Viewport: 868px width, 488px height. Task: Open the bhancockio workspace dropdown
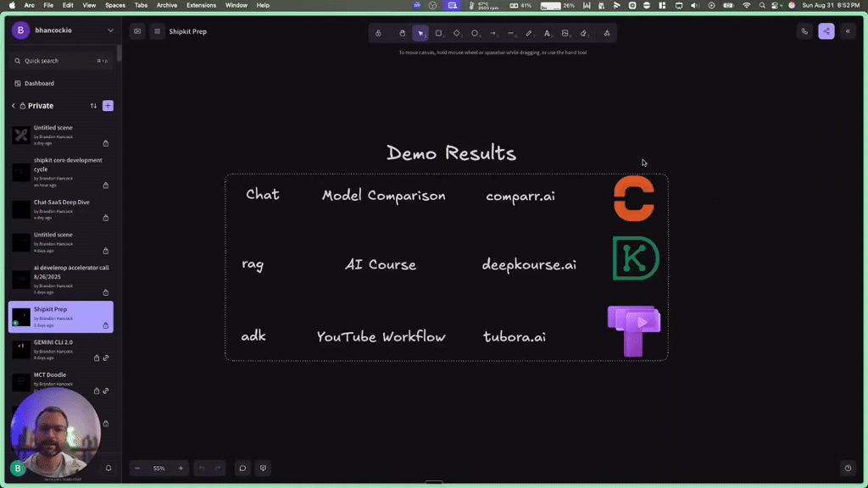(x=63, y=30)
